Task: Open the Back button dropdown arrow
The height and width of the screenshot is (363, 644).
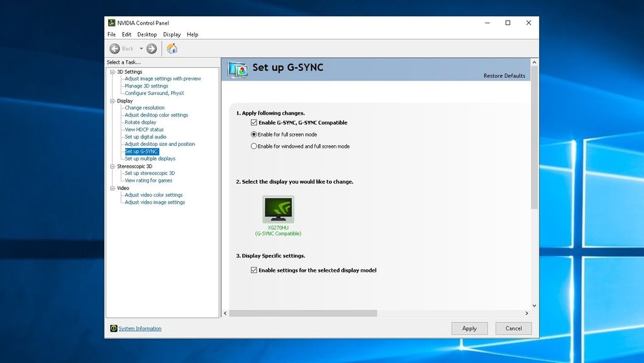Action: click(140, 48)
